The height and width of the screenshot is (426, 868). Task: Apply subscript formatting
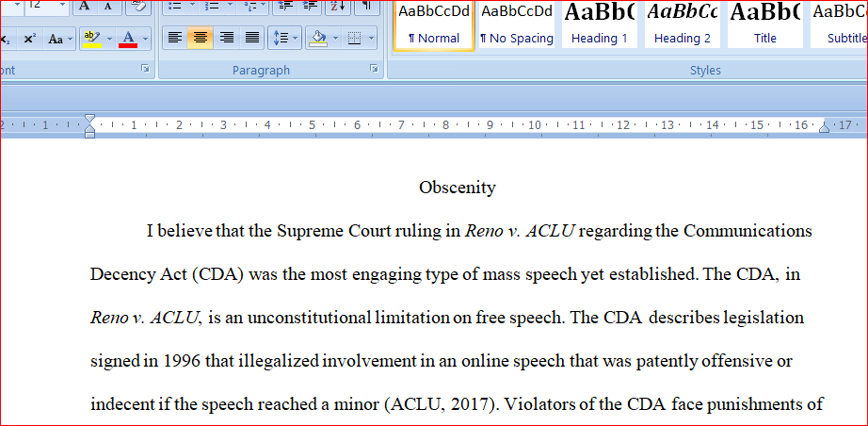tap(8, 39)
